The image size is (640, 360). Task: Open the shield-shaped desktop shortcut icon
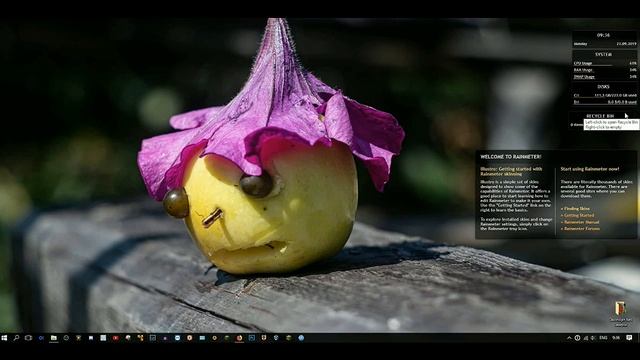tap(620, 309)
